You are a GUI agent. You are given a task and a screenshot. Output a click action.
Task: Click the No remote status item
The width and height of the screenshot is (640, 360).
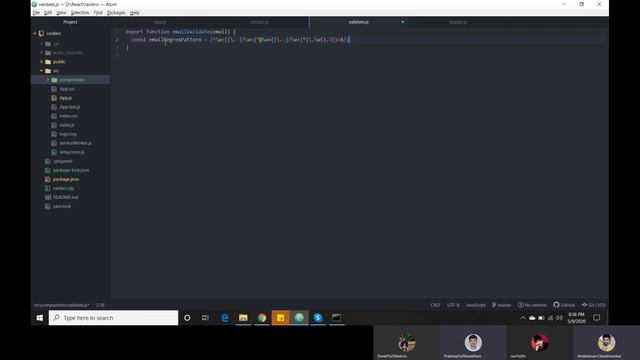[x=532, y=305]
